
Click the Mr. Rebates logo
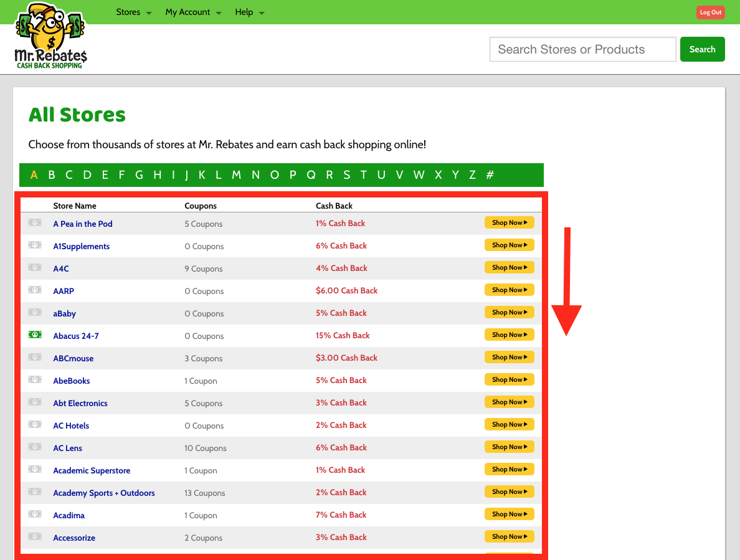[x=50, y=36]
